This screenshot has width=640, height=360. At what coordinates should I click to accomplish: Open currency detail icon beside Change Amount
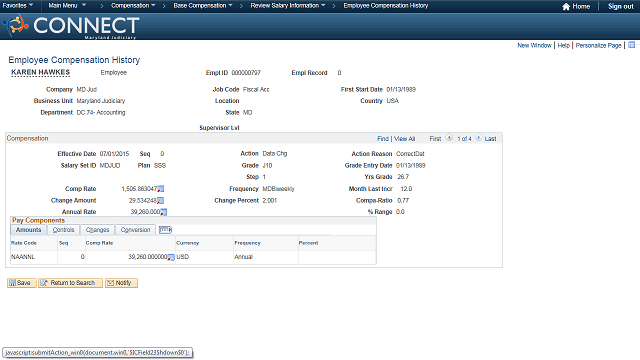click(160, 200)
